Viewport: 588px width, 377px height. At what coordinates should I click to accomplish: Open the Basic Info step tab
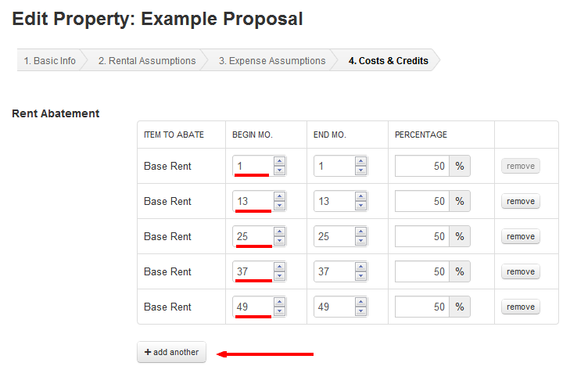pyautogui.click(x=49, y=60)
